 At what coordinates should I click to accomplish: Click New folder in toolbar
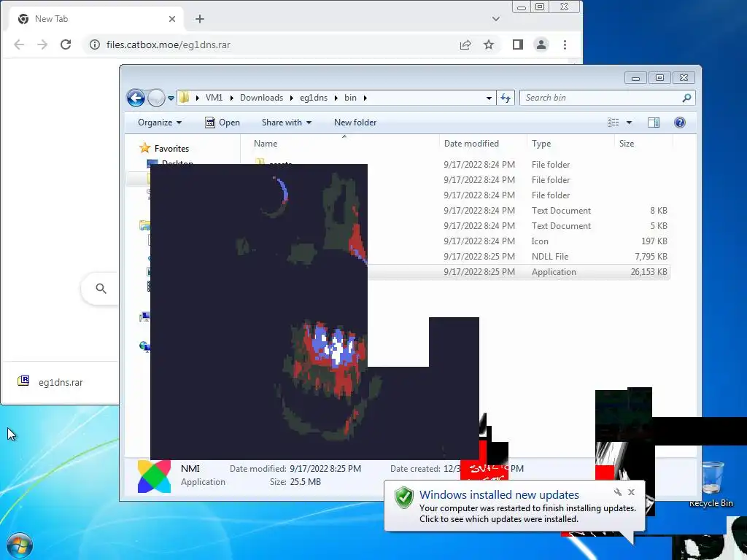point(355,122)
